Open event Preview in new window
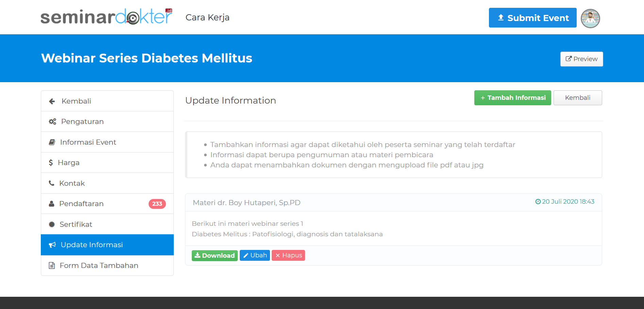Viewport: 644px width, 309px height. pos(581,59)
